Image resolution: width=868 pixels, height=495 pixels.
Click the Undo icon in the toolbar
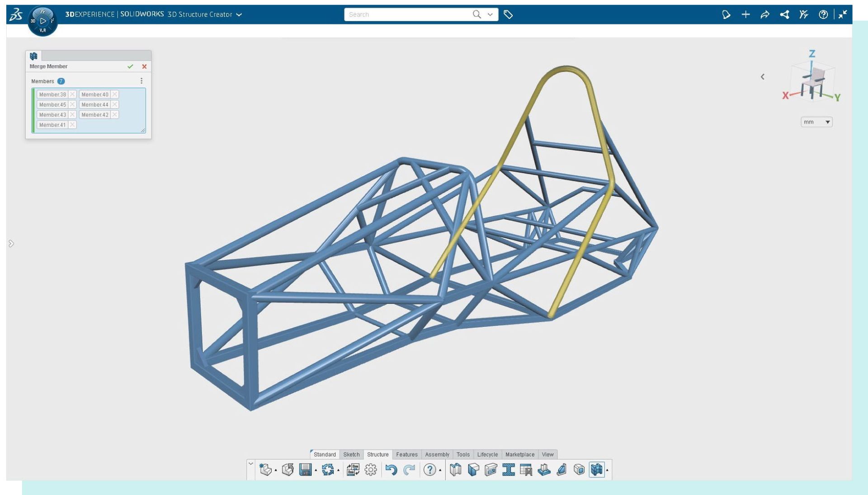pyautogui.click(x=392, y=470)
